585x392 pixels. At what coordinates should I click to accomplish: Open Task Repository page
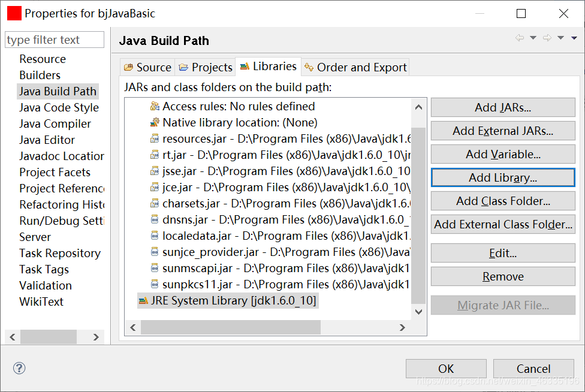[60, 254]
